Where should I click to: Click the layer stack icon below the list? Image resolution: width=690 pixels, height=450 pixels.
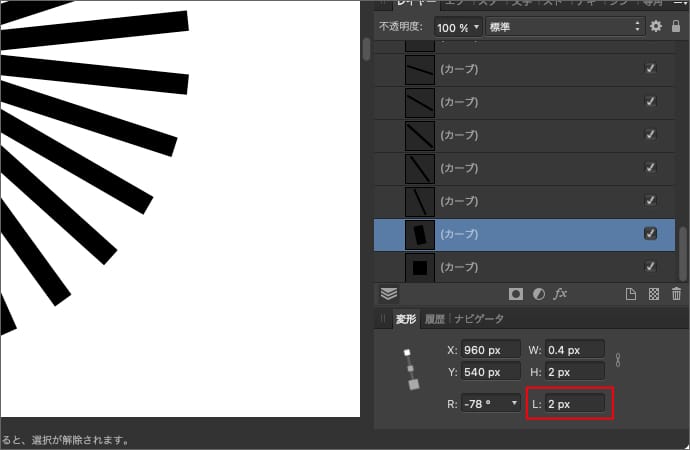pyautogui.click(x=389, y=294)
